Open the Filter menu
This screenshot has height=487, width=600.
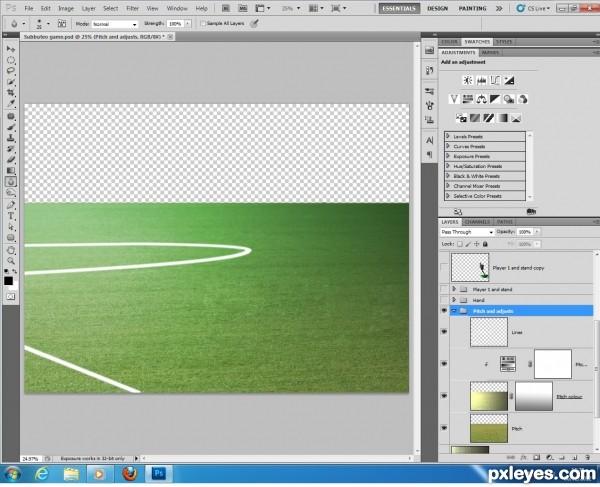point(132,8)
